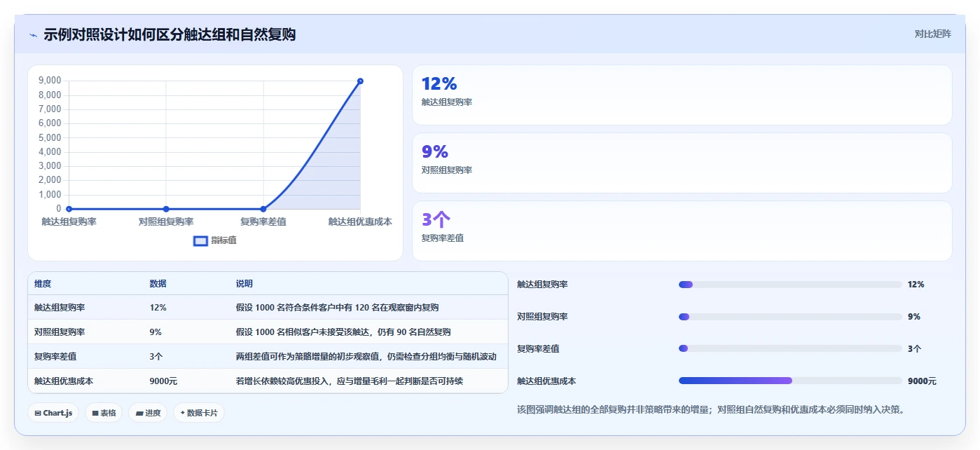This screenshot has height=450, width=980.
Task: Click the title 示例对照设计如何区分触达组和自然复购
Action: point(170,34)
